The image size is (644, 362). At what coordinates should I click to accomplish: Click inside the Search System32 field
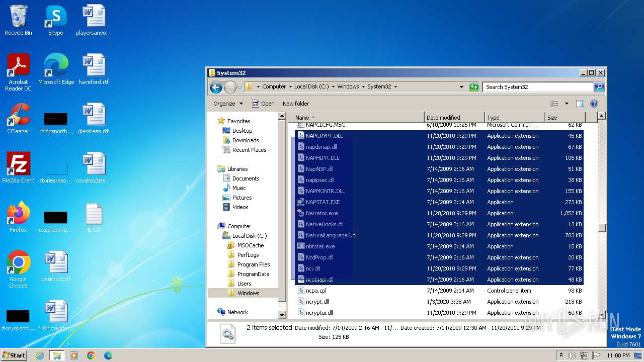pos(538,86)
